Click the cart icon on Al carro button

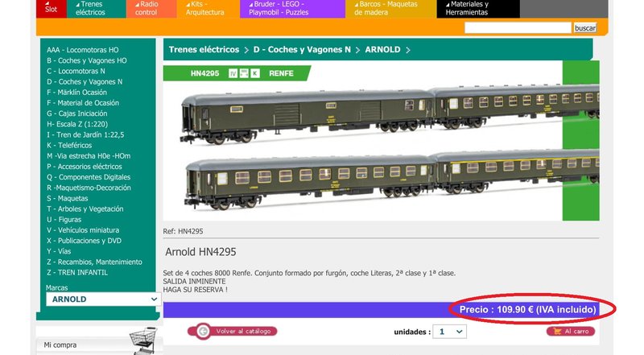coord(557,331)
